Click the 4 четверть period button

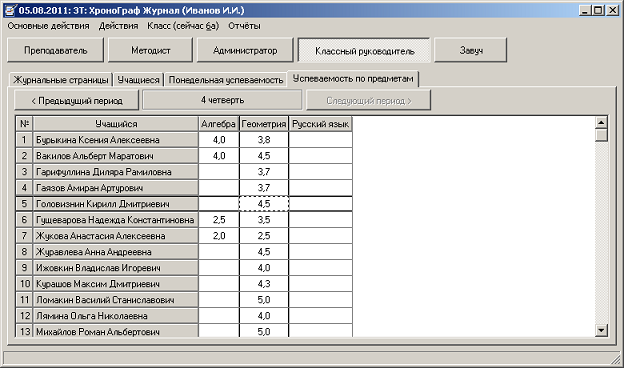(222, 100)
